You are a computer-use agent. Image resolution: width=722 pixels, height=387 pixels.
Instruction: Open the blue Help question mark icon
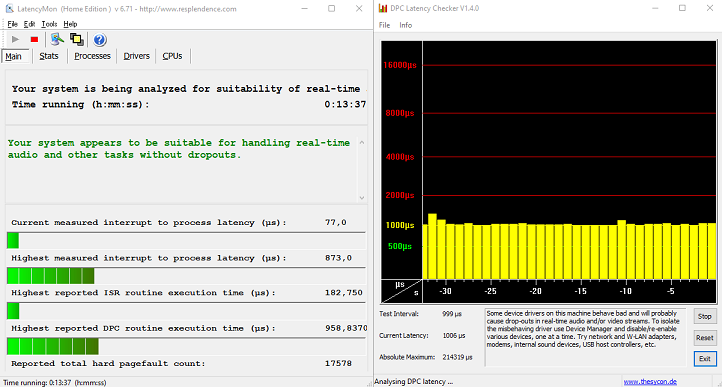(99, 40)
